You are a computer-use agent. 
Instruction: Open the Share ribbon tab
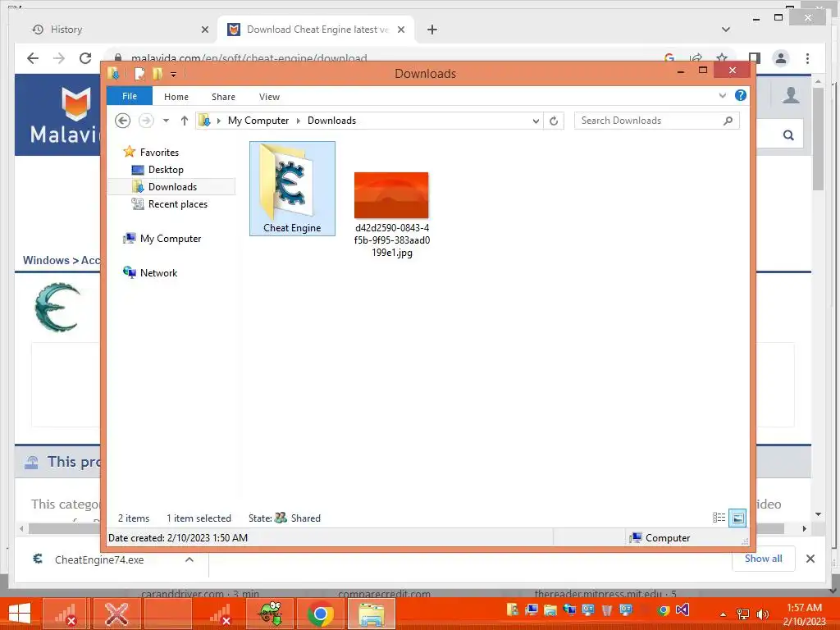[223, 97]
